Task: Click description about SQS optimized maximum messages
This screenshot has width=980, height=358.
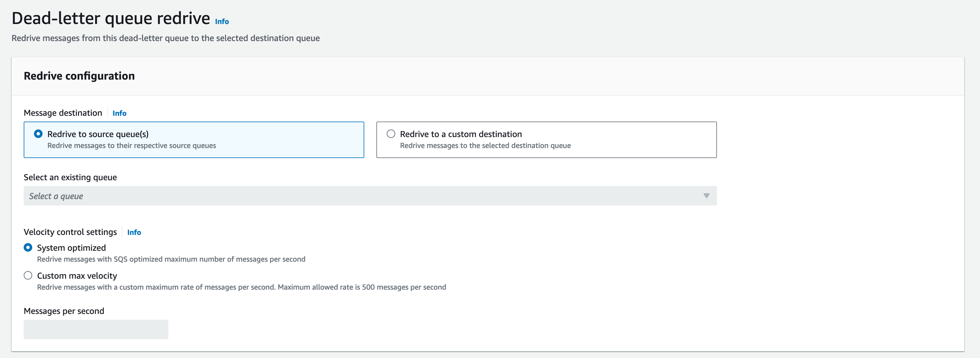Action: tap(171, 260)
